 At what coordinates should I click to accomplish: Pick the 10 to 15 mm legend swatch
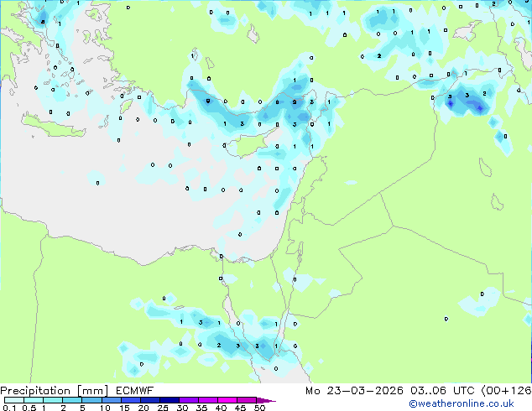111,400
